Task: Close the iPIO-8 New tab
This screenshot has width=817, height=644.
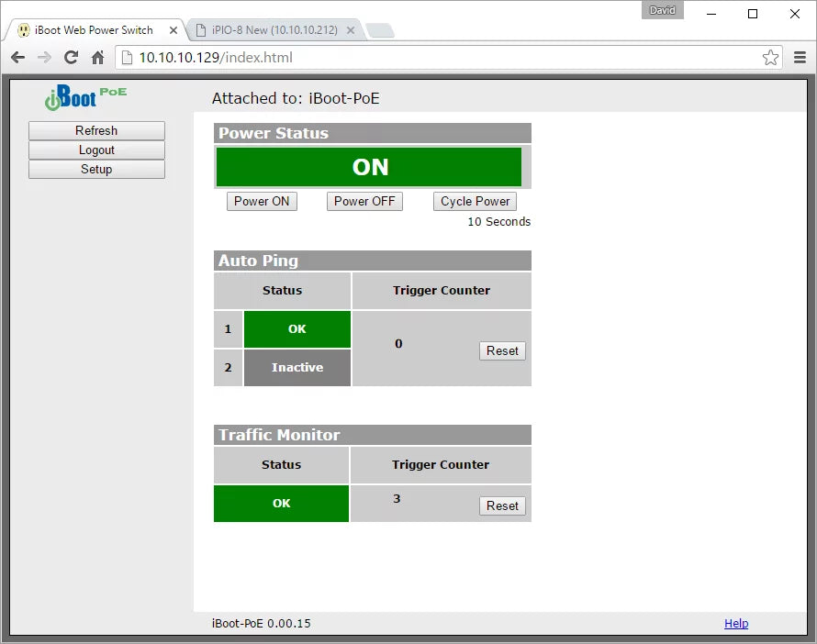Action: (351, 30)
